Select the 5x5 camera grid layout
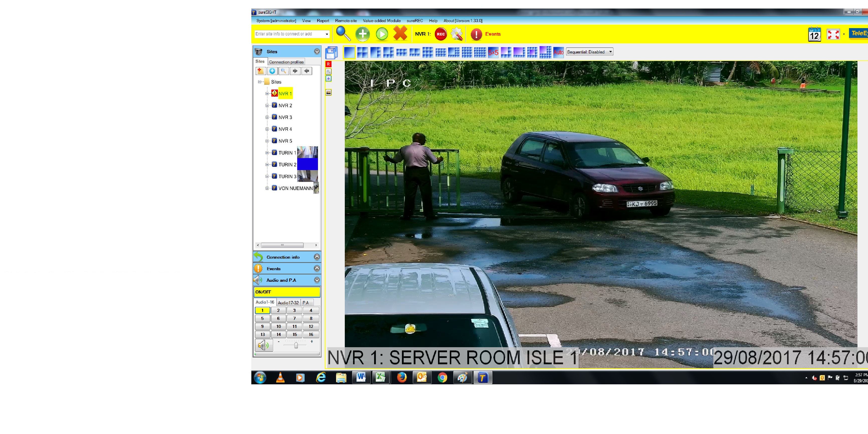The image size is (868, 434). pyautogui.click(x=493, y=52)
